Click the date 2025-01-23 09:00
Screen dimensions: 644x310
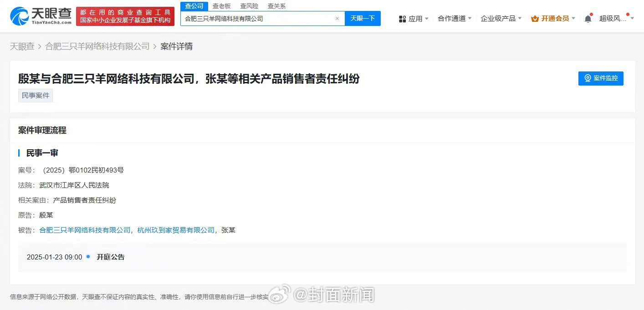pos(55,257)
